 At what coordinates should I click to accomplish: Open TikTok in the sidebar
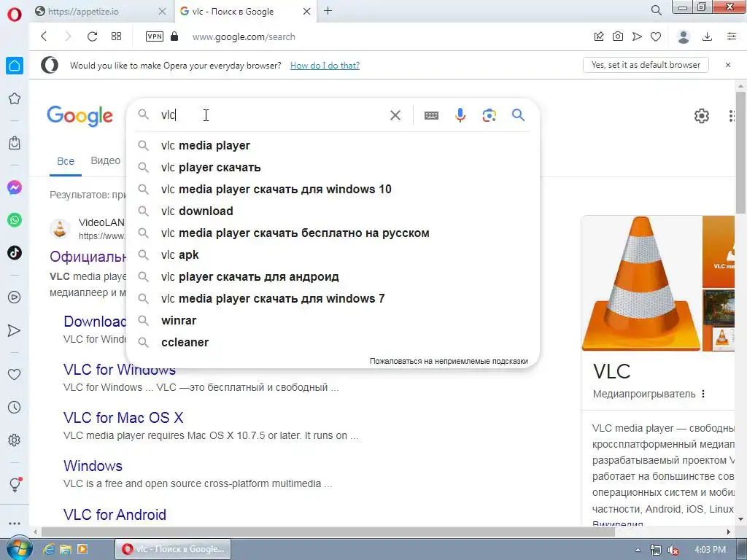15,252
